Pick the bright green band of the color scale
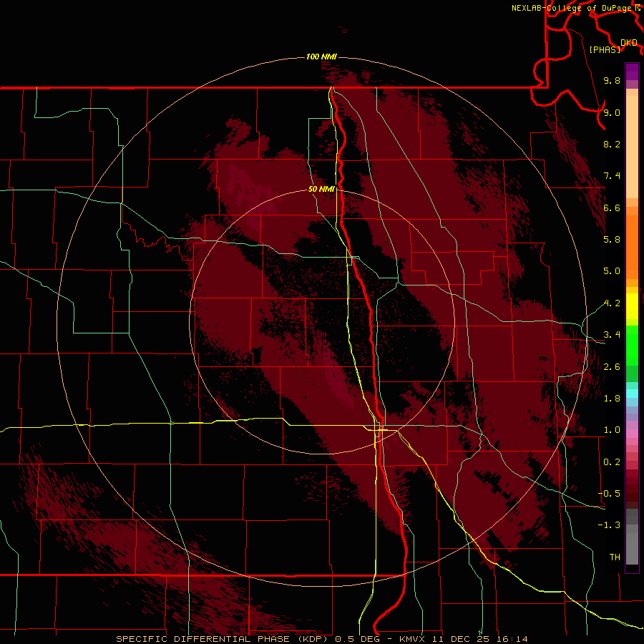The height and width of the screenshot is (644, 644). pos(632,345)
